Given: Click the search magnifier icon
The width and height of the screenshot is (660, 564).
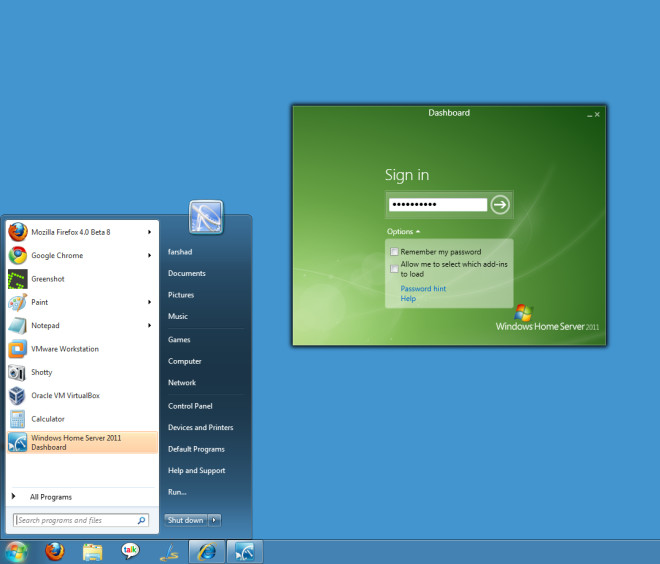Looking at the screenshot, I should click(x=141, y=520).
